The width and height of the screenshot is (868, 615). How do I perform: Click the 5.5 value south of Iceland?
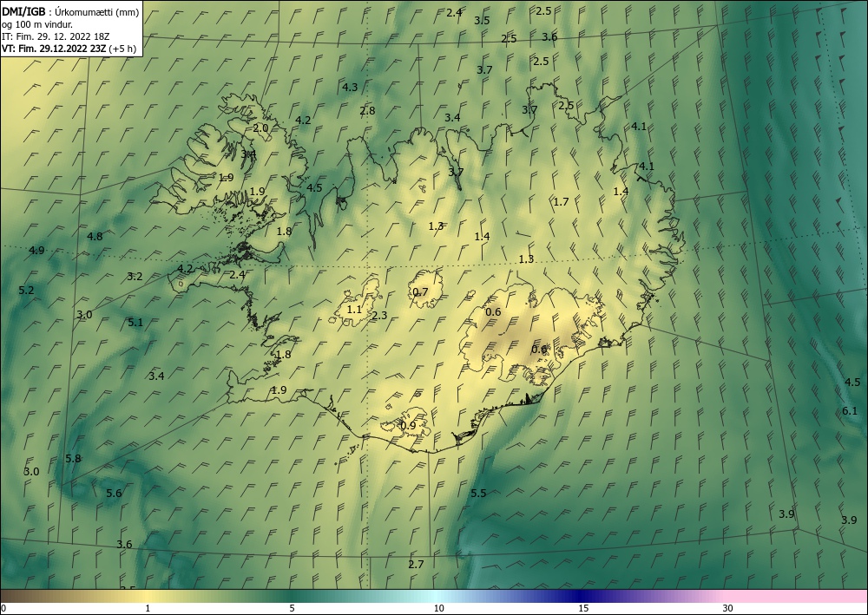point(478,494)
